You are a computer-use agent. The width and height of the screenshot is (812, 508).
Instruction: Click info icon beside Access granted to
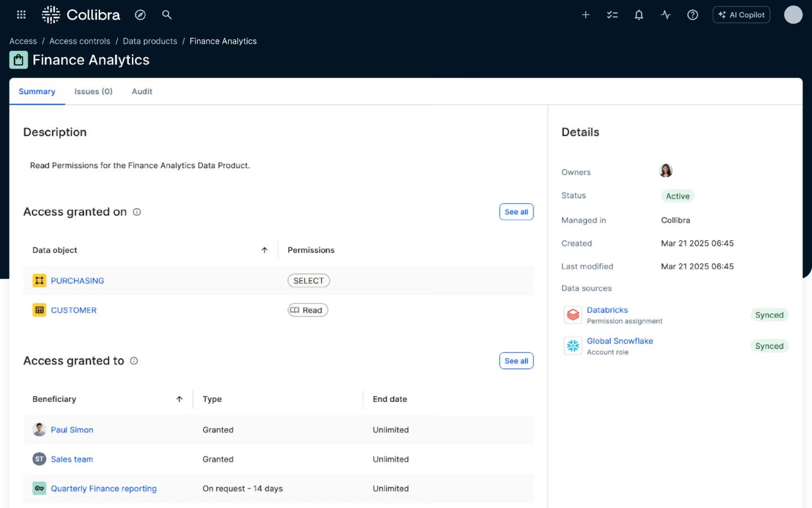pos(134,361)
